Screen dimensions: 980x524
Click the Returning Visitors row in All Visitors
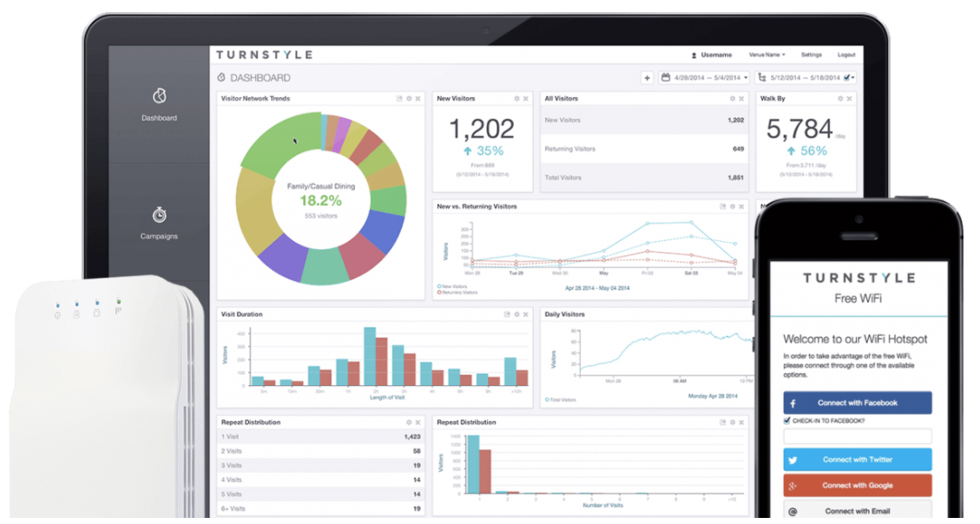644,148
